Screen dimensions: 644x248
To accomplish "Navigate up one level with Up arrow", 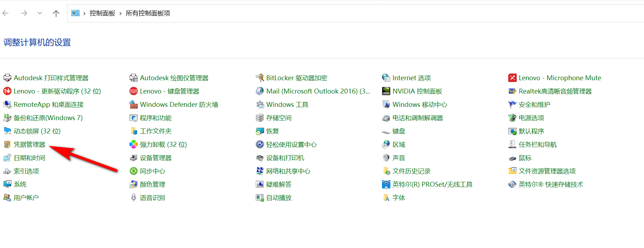I will [56, 13].
